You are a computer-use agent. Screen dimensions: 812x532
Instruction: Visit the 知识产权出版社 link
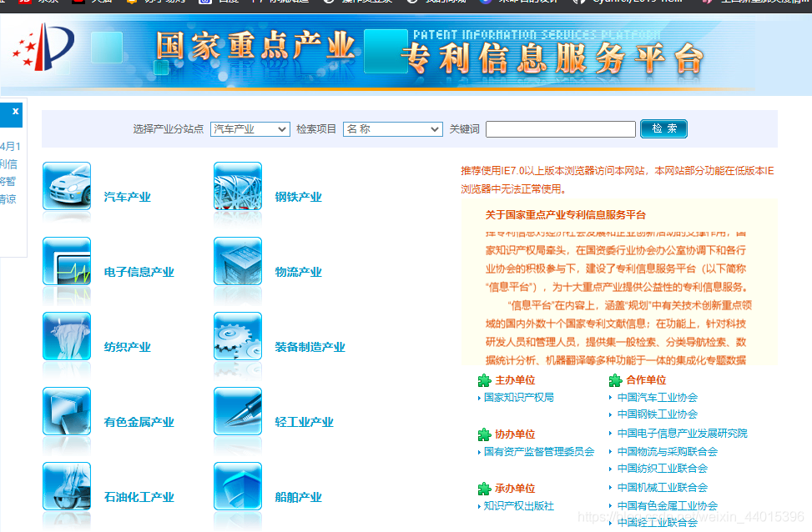tap(519, 506)
